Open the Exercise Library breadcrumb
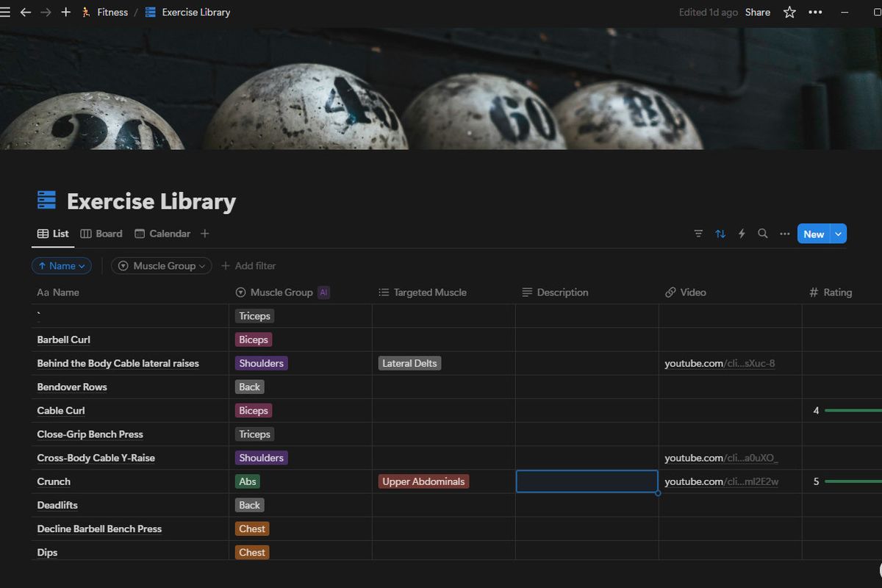The width and height of the screenshot is (882, 588). (187, 12)
